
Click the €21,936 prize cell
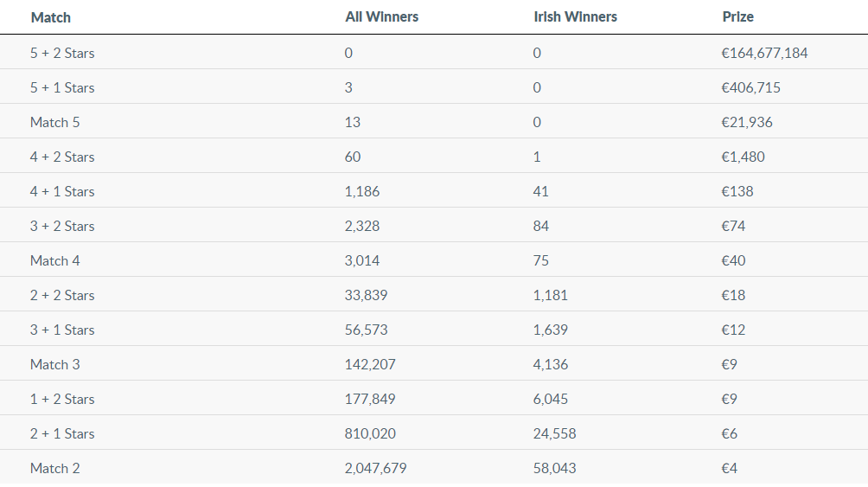point(747,123)
